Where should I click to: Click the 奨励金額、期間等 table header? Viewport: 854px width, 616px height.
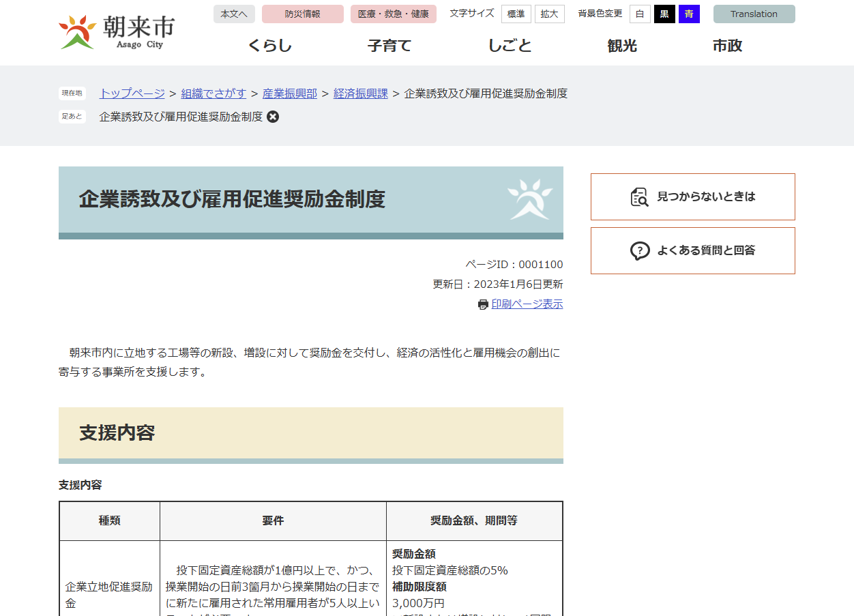[x=474, y=521]
